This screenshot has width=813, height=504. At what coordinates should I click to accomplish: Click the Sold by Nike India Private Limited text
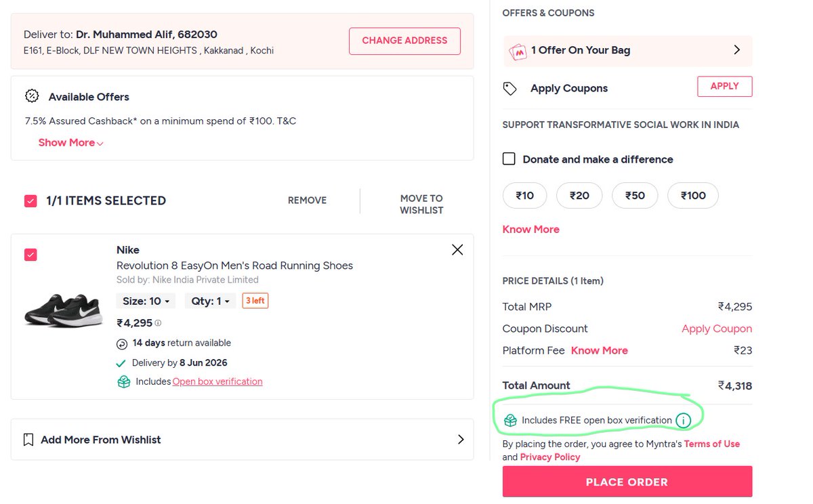tap(188, 280)
